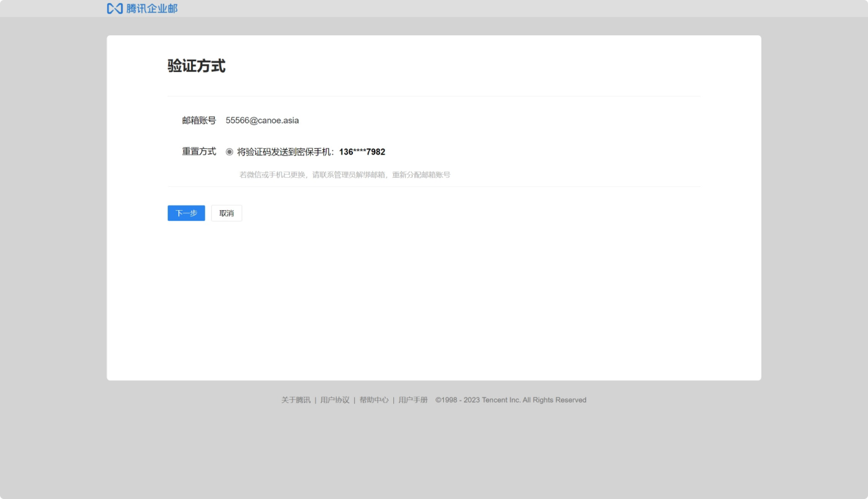Click the 邮箱账号 label

click(199, 120)
